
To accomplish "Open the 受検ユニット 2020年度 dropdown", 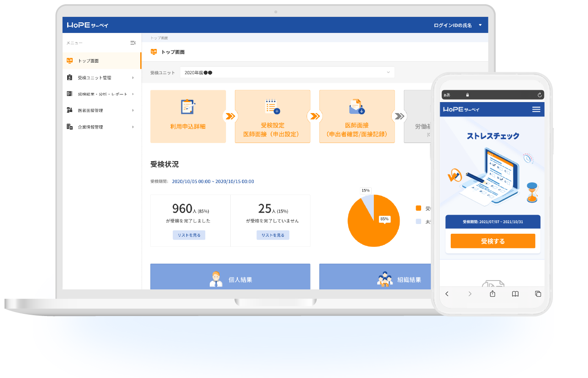I will (287, 72).
